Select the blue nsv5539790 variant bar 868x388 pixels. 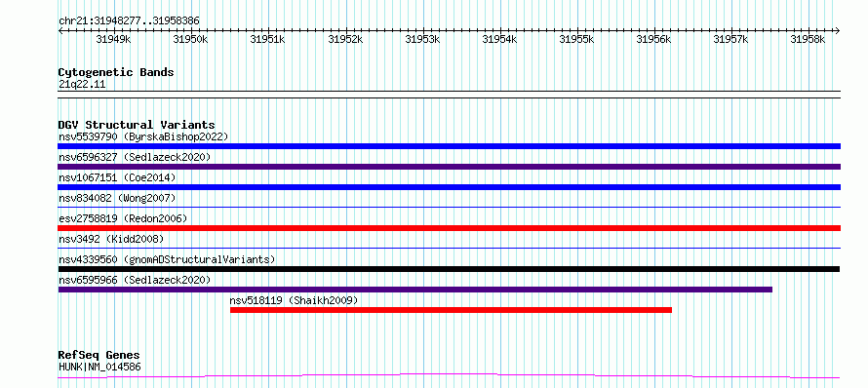click(x=449, y=146)
